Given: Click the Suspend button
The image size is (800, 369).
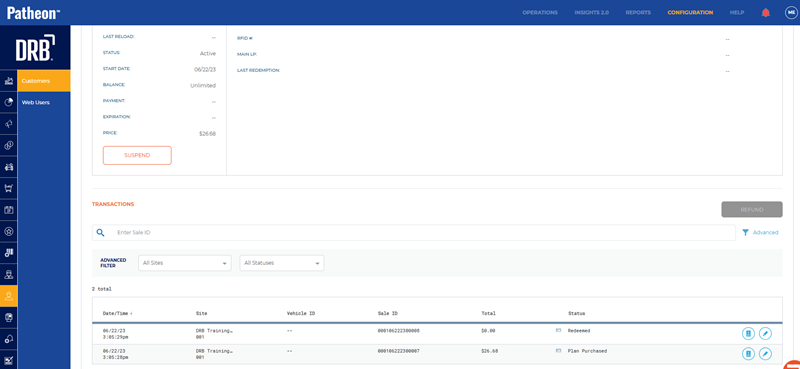Looking at the screenshot, I should click(x=137, y=155).
